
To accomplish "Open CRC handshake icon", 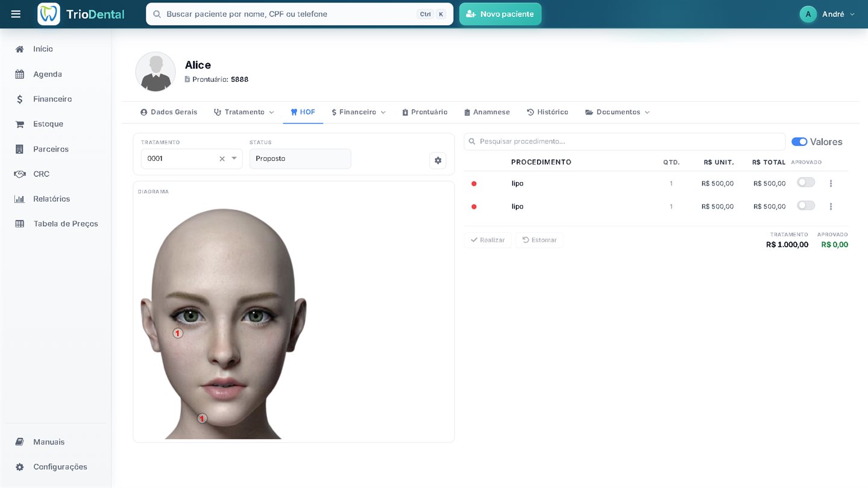I will point(20,174).
